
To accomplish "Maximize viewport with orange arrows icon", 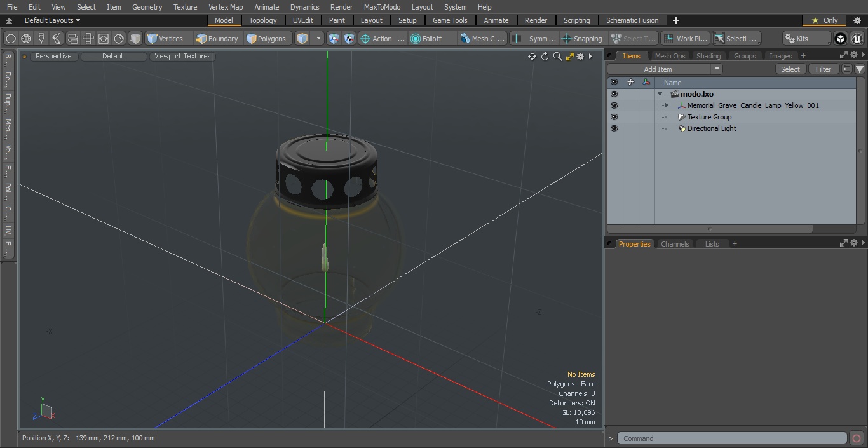I will (x=570, y=57).
